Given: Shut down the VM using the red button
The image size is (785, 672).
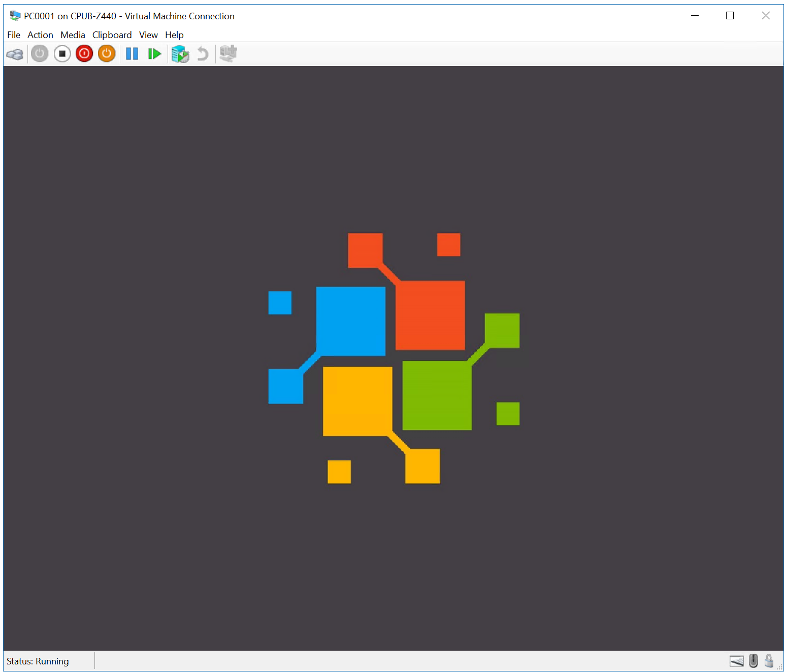Looking at the screenshot, I should point(84,54).
